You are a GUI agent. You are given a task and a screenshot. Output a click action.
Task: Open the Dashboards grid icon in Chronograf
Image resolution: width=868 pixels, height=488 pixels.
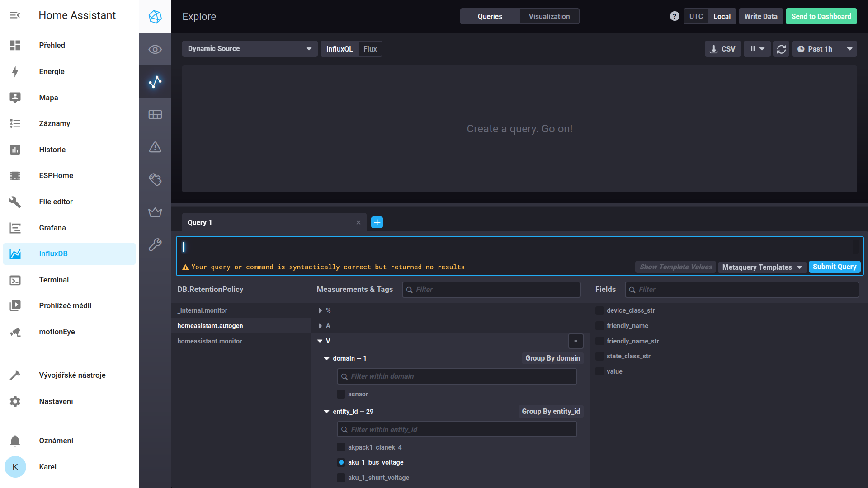click(x=155, y=115)
